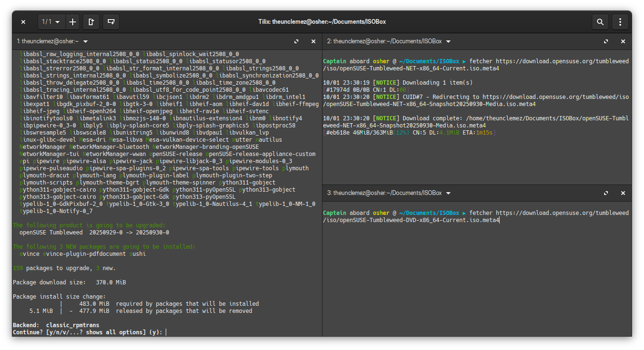Screen dimensions: 644x350
Task: Maximize terminal 2 ISOBox pane
Action: click(606, 41)
